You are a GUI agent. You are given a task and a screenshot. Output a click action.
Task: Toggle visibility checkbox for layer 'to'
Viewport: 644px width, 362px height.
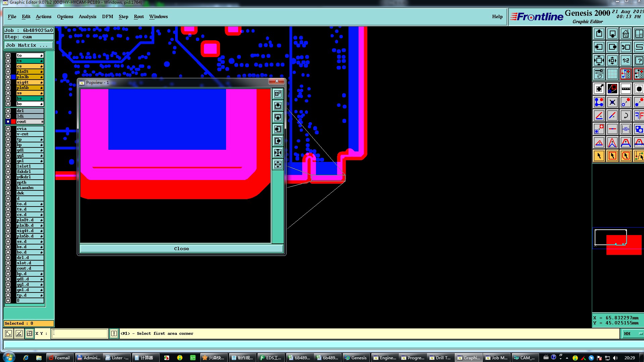tap(8, 55)
